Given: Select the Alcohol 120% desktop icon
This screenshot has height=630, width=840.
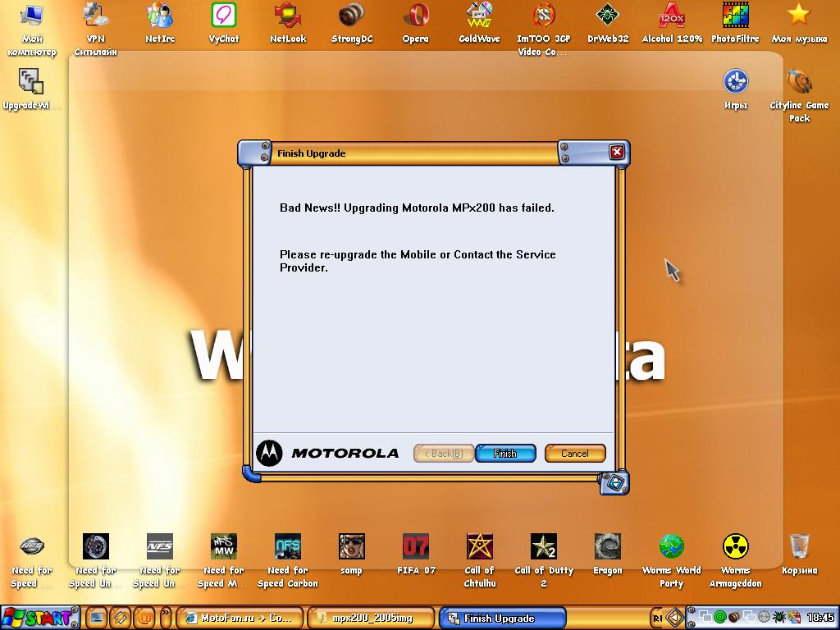Looking at the screenshot, I should 672,22.
